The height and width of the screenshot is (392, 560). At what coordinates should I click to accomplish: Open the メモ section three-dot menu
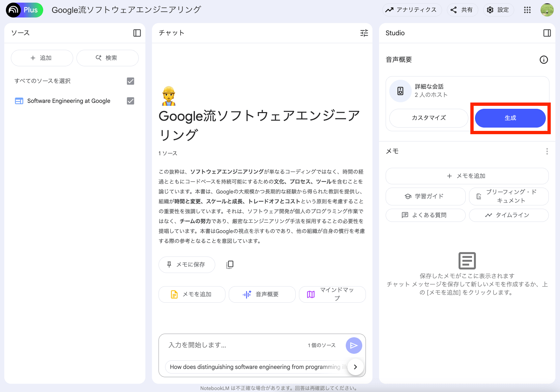[547, 151]
